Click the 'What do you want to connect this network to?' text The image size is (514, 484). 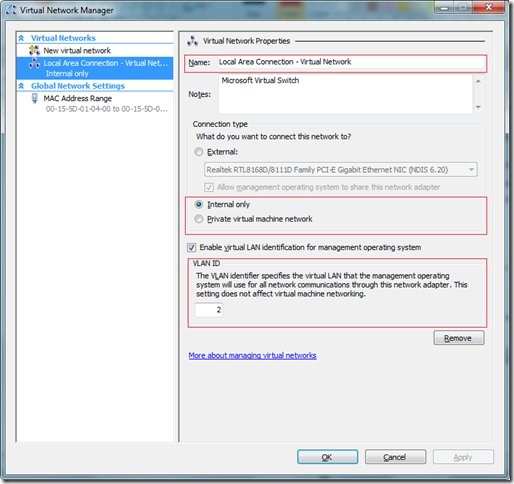tap(273, 137)
